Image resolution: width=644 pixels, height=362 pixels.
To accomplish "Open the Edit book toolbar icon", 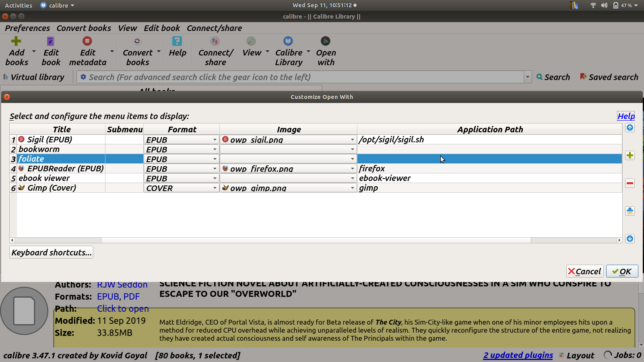I will (50, 41).
